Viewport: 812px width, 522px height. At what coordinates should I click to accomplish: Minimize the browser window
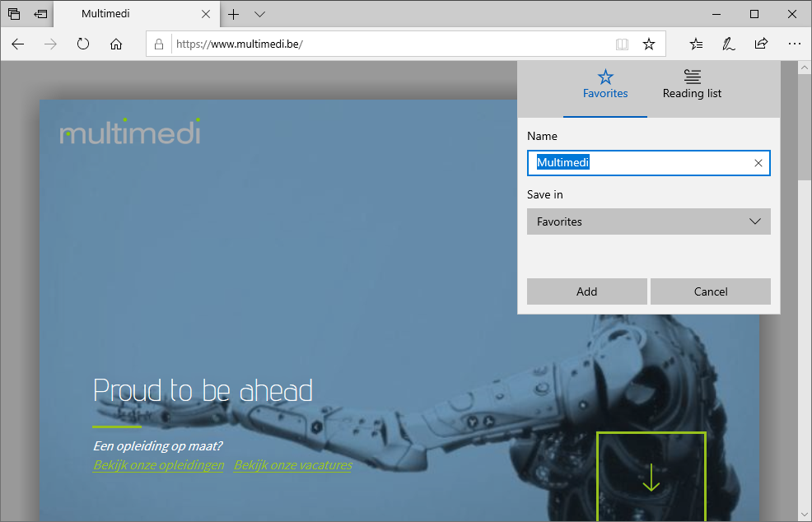716,14
